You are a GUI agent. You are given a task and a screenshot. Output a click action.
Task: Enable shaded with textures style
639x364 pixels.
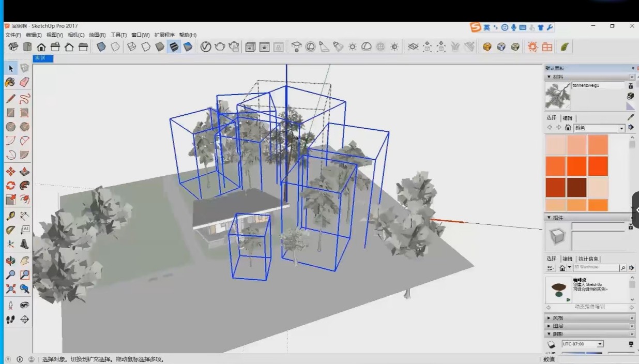[174, 47]
